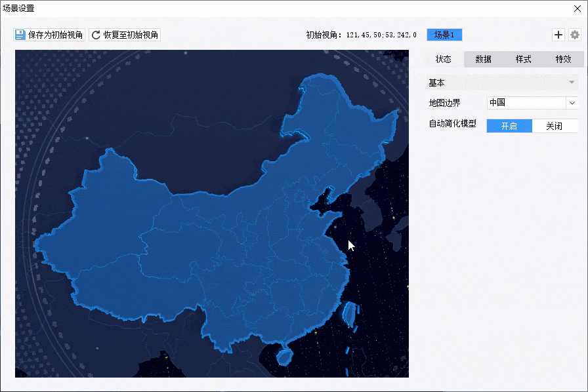Screen dimensions: 588x392
Task: Open scene settings gear icon
Action: point(575,35)
